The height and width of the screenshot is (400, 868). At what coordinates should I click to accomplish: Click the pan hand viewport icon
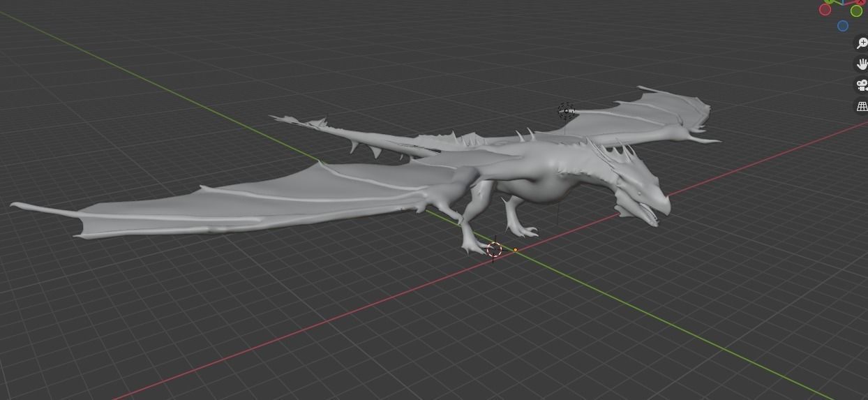point(862,64)
